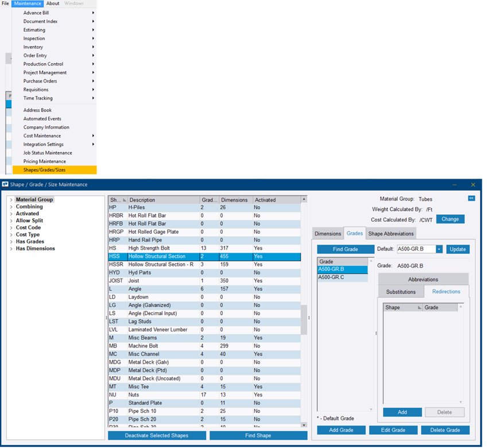
Task: Open the Time Tracking submenu
Action: (55, 98)
